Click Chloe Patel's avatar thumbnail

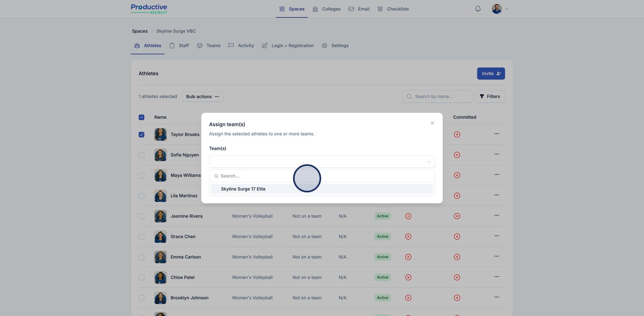160,277
